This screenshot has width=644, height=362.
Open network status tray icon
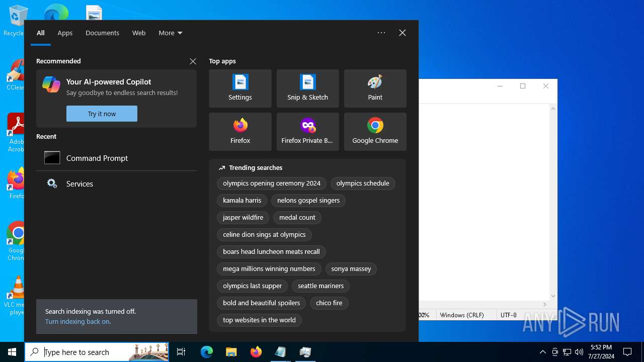tap(567, 352)
